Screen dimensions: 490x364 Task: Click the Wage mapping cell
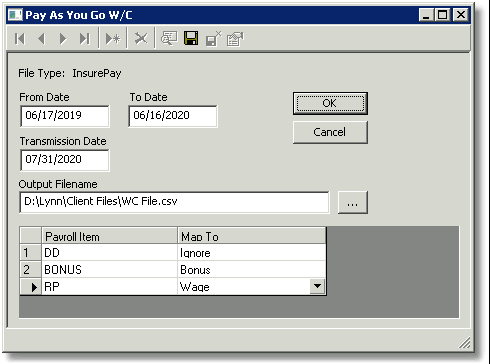pos(244,286)
